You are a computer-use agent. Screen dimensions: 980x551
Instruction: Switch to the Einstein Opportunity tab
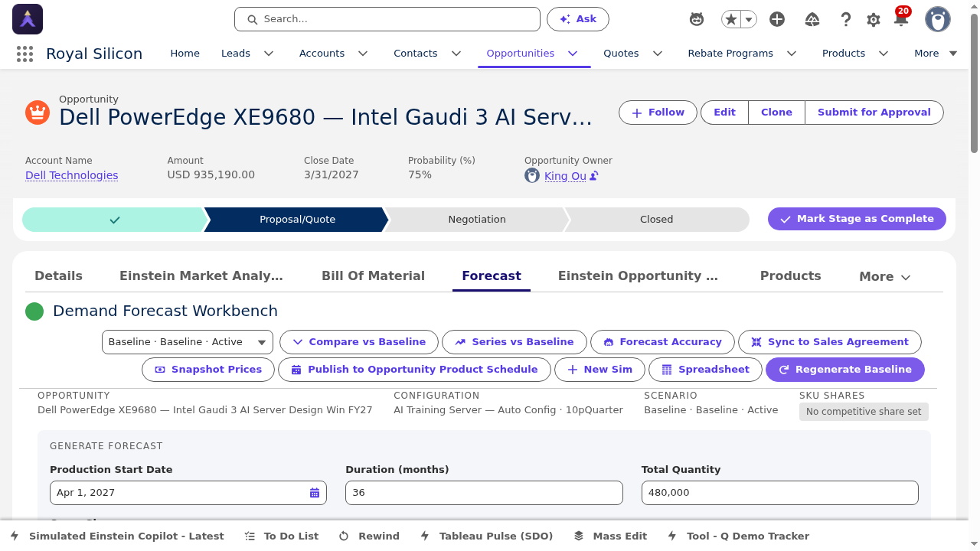(638, 276)
